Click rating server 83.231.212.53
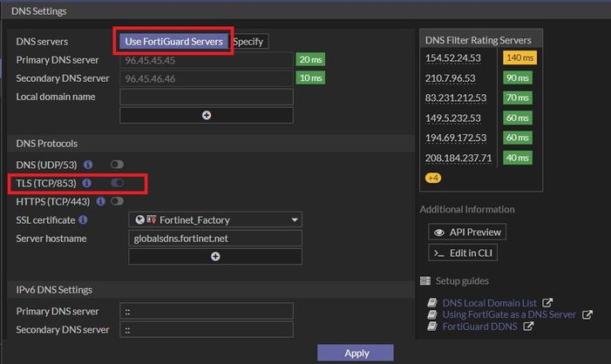This screenshot has height=364, width=611. (456, 98)
